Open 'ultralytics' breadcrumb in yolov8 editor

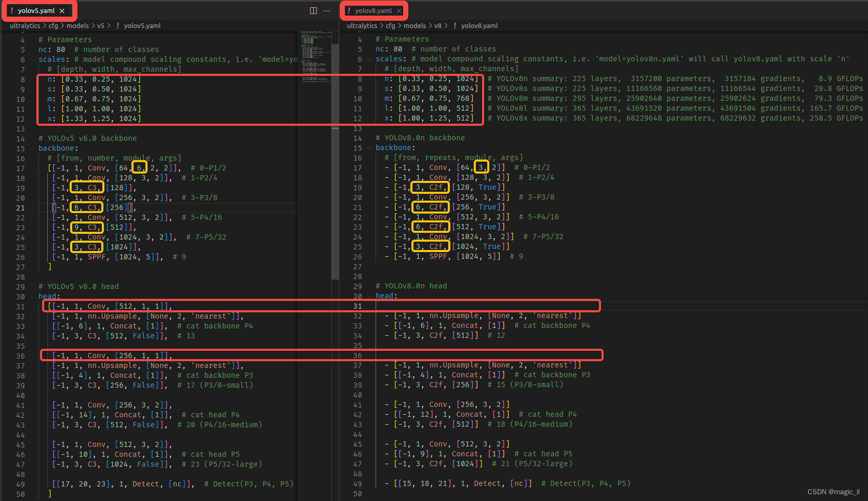(x=362, y=25)
